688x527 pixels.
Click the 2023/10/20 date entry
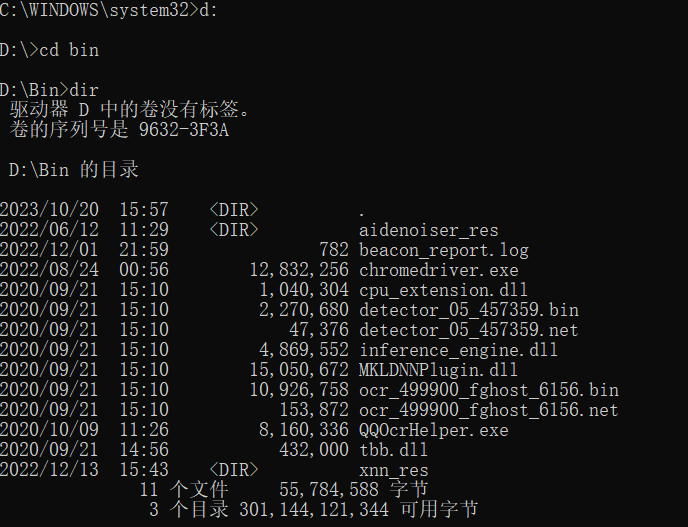pos(49,210)
